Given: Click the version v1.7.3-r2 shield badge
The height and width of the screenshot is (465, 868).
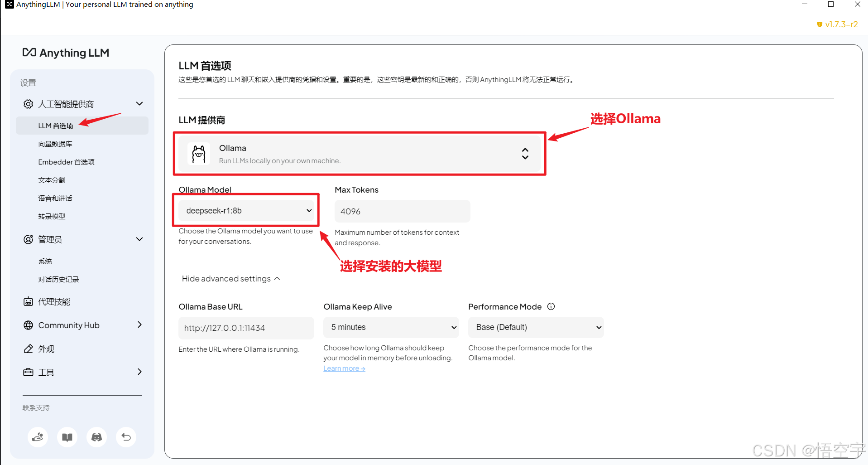Looking at the screenshot, I should (x=837, y=24).
